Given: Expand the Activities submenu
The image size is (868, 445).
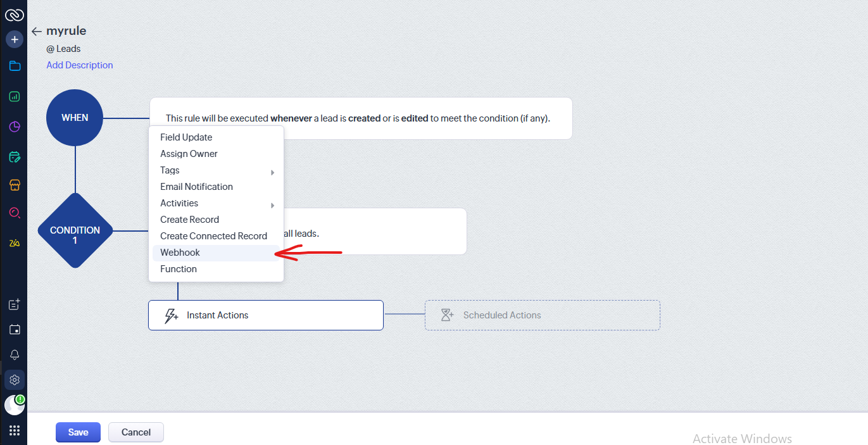Looking at the screenshot, I should coord(216,204).
